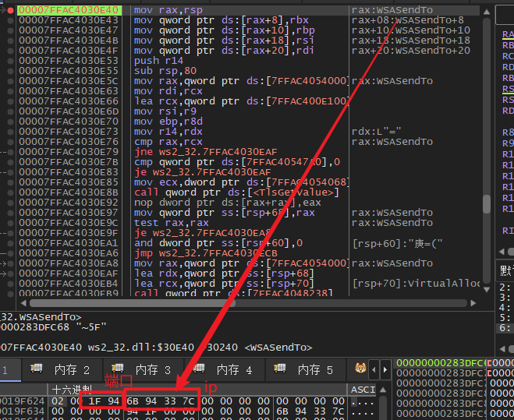Select instruction 'mov rax,rsp' at top
The image size is (514, 420).
[x=168, y=10]
